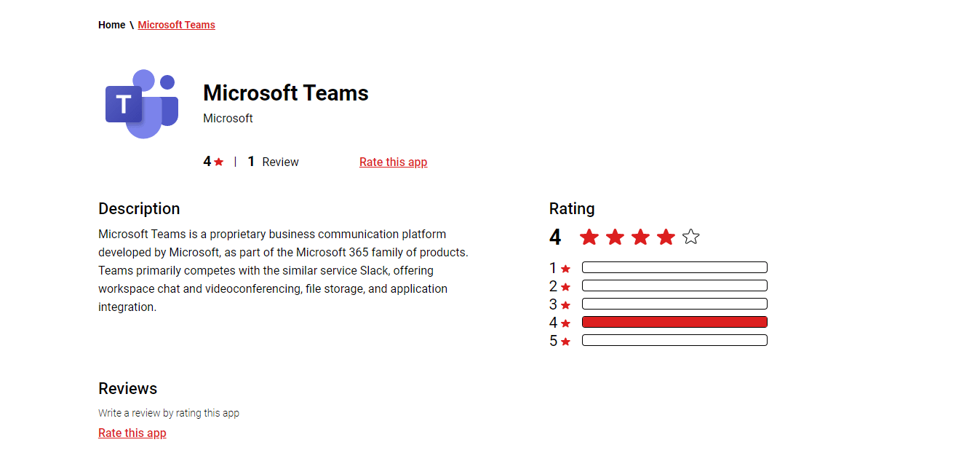Screen dimensions: 980x453
Task: Select the third star in the Rating section
Action: pyautogui.click(x=640, y=237)
